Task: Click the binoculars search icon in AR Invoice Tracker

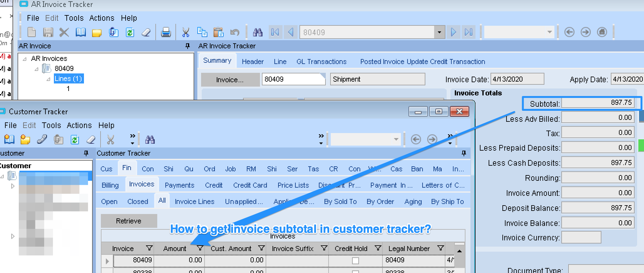Action: coord(257,32)
